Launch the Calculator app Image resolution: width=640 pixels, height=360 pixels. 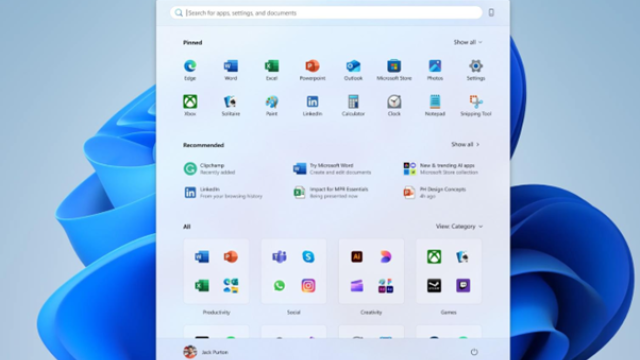(353, 105)
